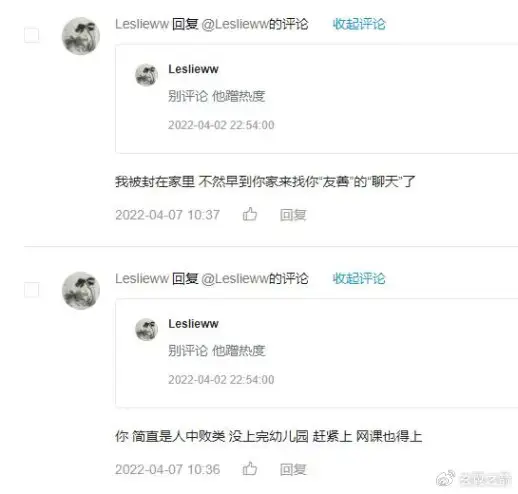This screenshot has width=518, height=494.
Task: Collapse second comment via 收起评论
Action: tap(359, 278)
